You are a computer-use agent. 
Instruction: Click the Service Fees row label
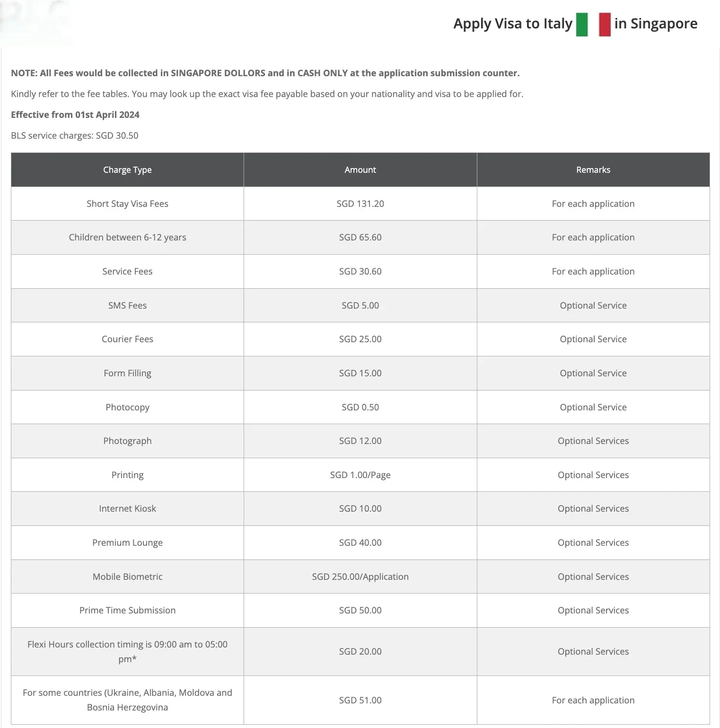127,272
